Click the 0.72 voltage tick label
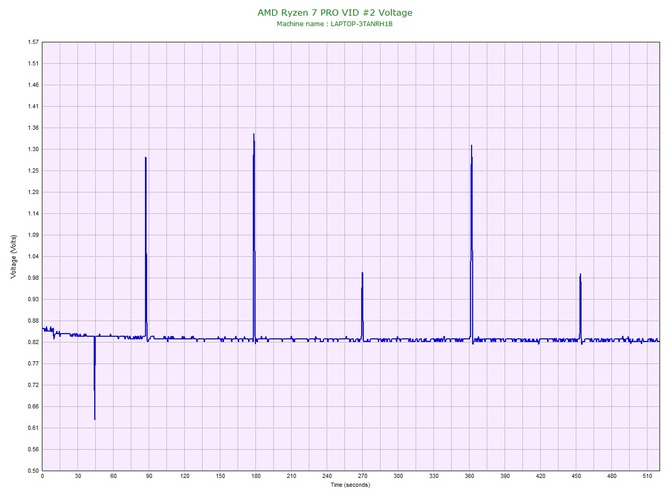Viewport: 670px width, 502px height. coord(33,385)
